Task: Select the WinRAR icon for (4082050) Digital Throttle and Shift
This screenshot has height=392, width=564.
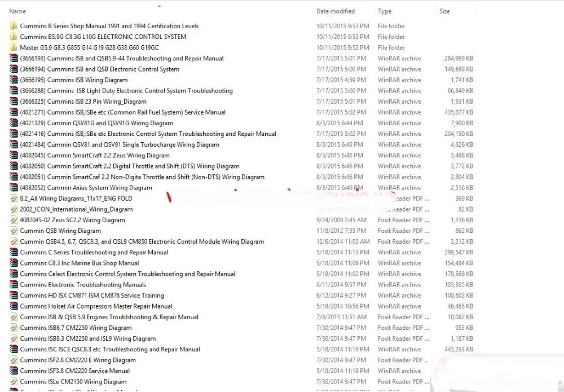Action: (x=14, y=166)
